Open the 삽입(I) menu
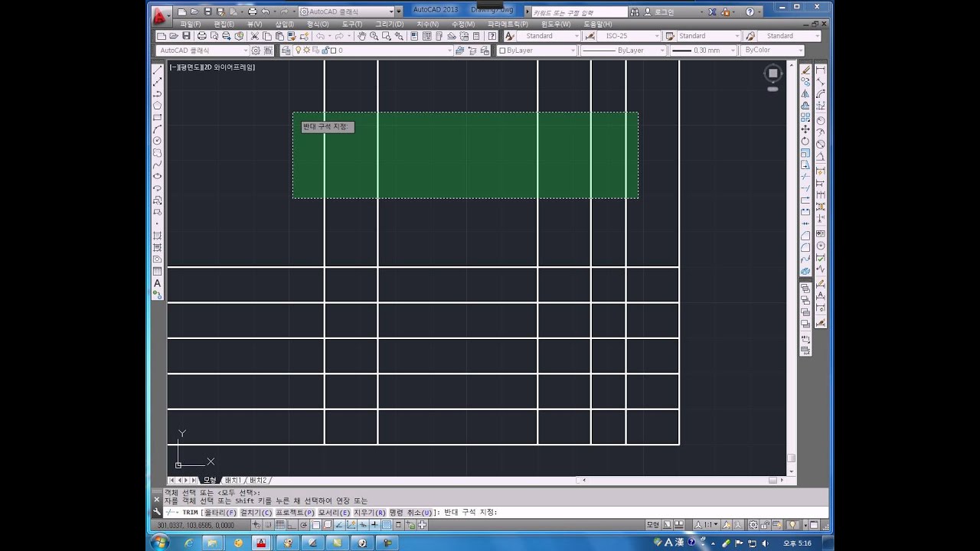 point(284,24)
